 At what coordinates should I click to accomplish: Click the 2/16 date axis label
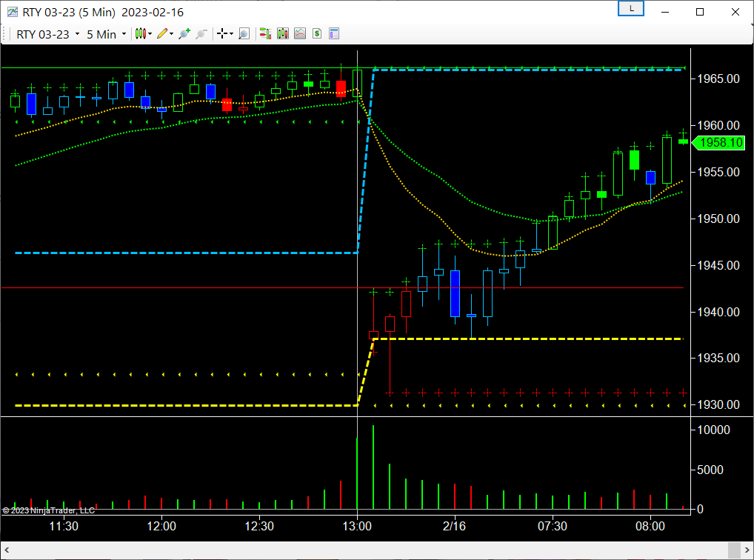pos(455,527)
